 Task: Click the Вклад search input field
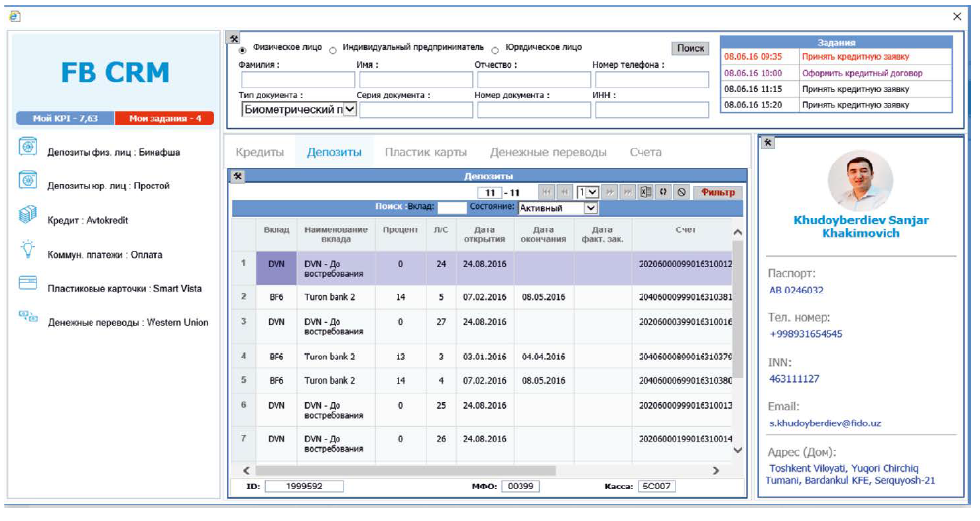(x=452, y=208)
